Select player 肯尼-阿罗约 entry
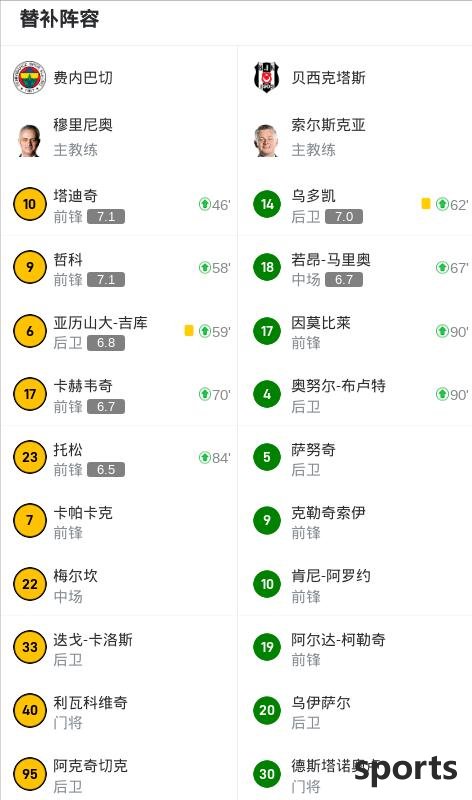 [x=355, y=584]
